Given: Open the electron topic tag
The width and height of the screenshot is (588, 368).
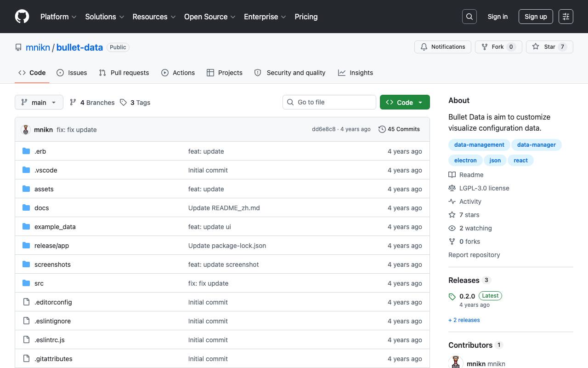Looking at the screenshot, I should [x=465, y=161].
